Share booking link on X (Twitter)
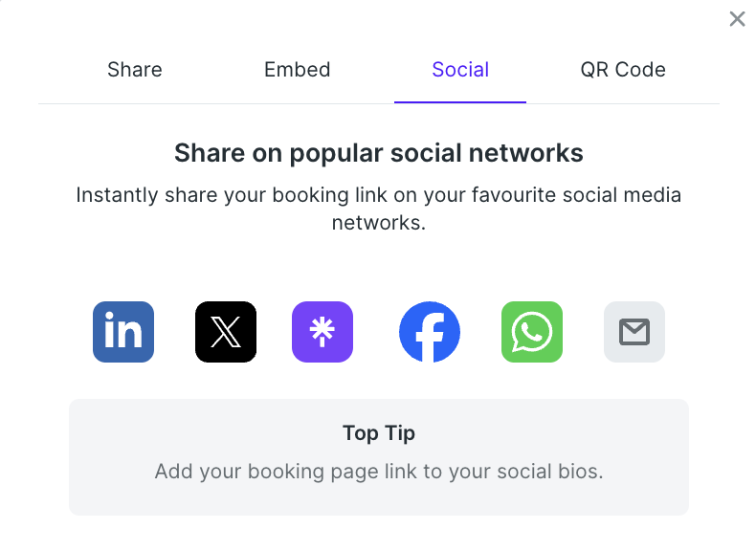Image resolution: width=756 pixels, height=551 pixels. [x=226, y=332]
